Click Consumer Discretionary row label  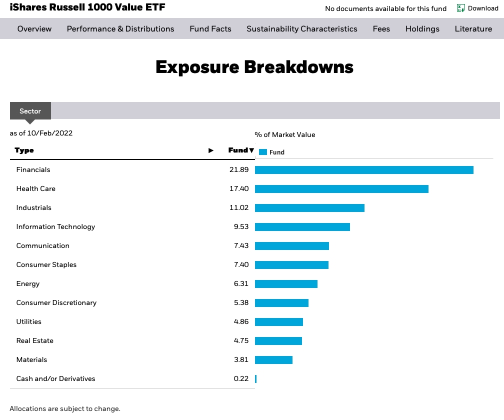pos(56,302)
